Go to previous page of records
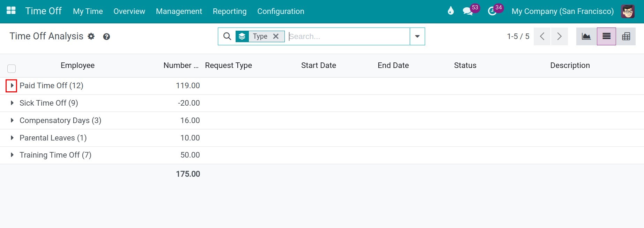 542,36
